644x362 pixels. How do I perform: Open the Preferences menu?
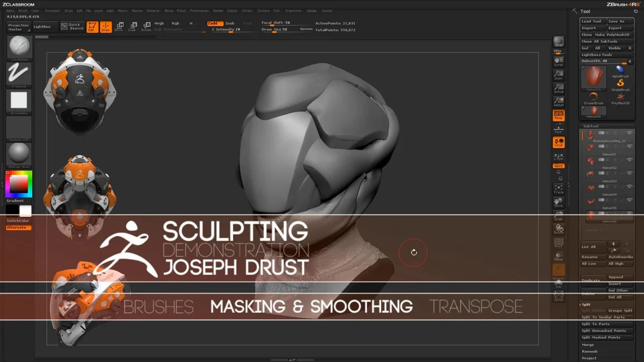pos(199,11)
